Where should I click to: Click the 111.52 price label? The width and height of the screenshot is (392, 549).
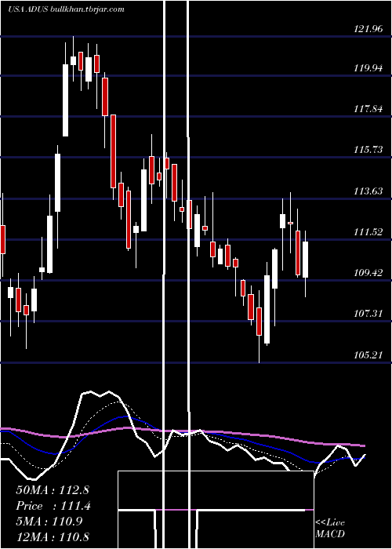click(368, 232)
